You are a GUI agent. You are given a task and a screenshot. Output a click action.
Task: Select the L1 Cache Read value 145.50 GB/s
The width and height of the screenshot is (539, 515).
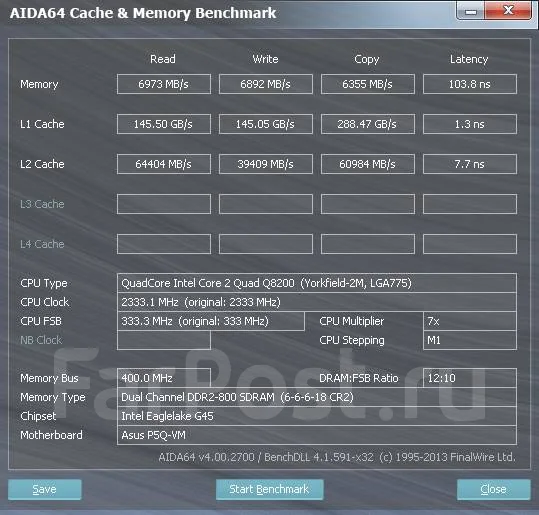164,124
